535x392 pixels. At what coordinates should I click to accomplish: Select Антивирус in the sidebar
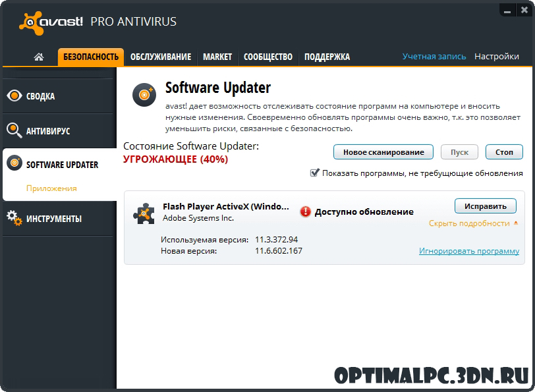59,130
